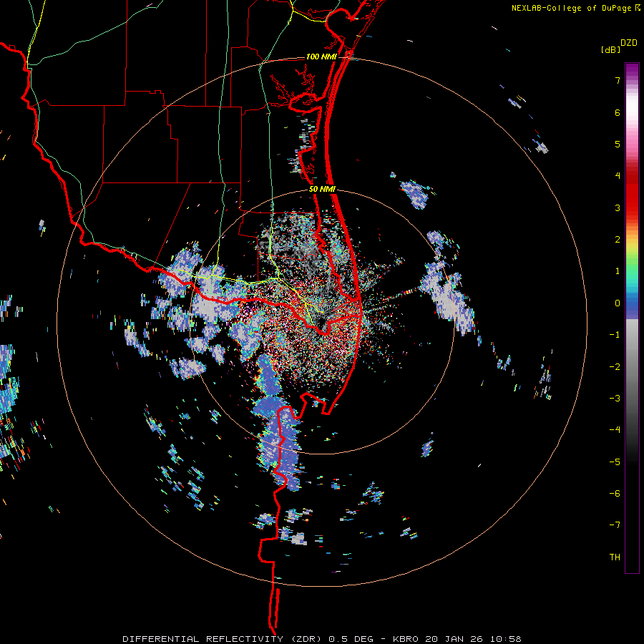Click the -2 dB scale label

pyautogui.click(x=615, y=367)
